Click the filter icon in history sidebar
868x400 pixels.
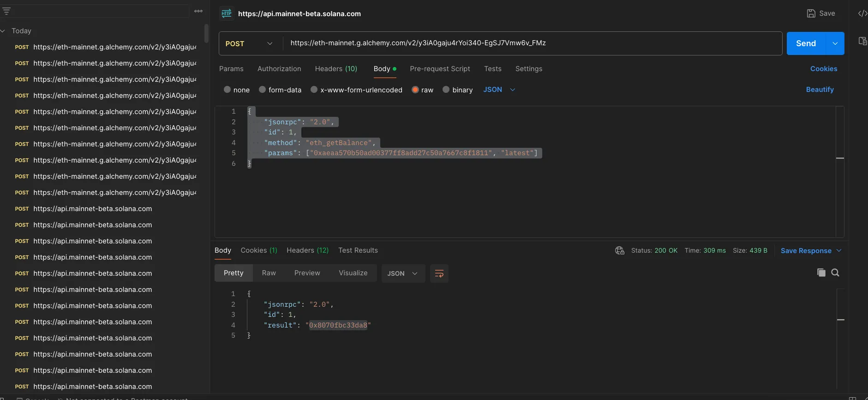coord(6,11)
